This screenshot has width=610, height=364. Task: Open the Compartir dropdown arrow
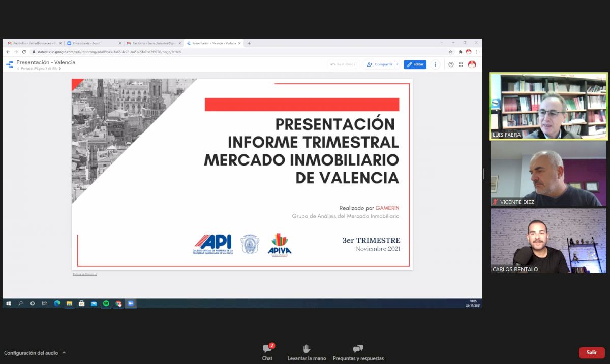tap(398, 64)
